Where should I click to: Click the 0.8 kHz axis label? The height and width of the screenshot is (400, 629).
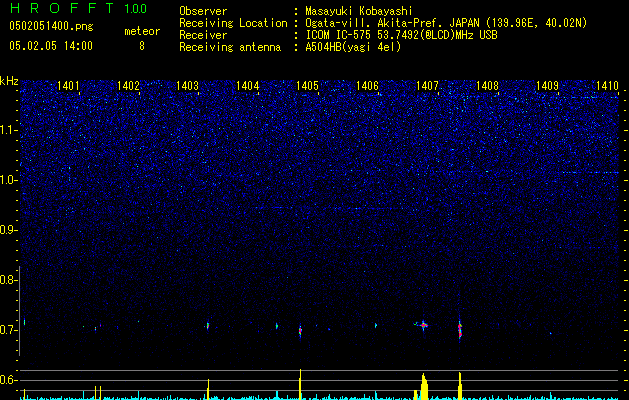[x=7, y=280]
